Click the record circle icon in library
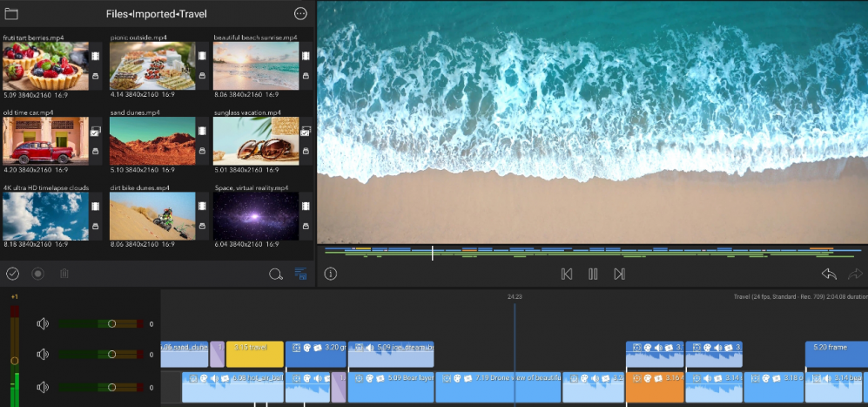Viewport: 868px width, 407px height. (37, 274)
